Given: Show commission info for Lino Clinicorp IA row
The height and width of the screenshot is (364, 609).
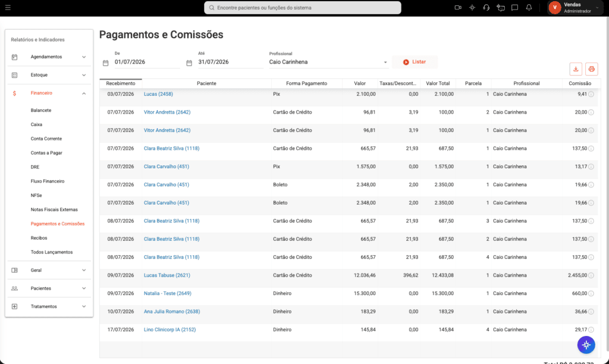Looking at the screenshot, I should (x=591, y=330).
